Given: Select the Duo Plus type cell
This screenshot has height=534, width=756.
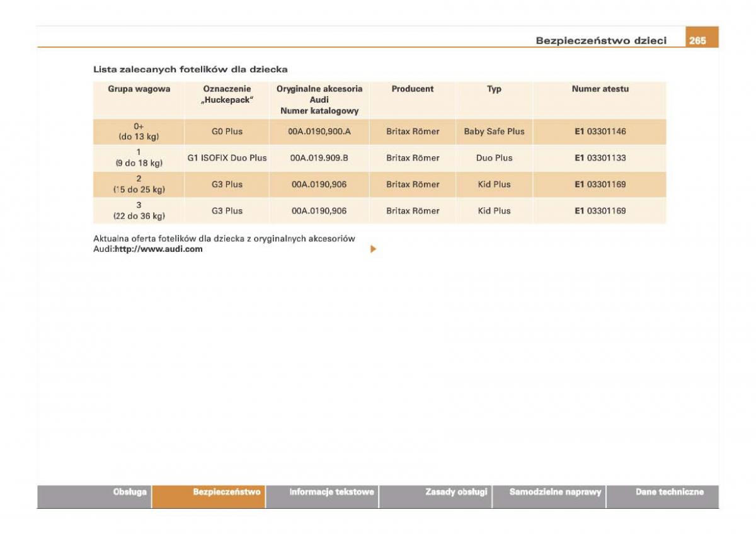Looking at the screenshot, I should [494, 158].
